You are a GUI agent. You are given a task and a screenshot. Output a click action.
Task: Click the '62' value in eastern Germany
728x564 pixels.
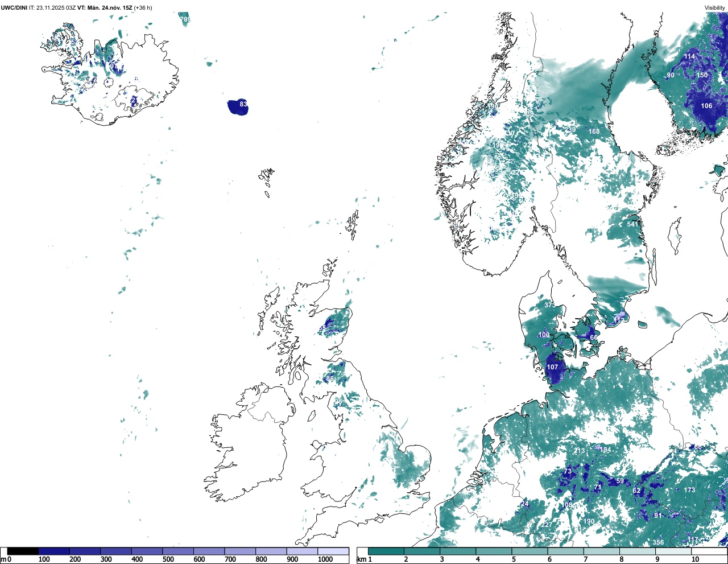(x=636, y=491)
